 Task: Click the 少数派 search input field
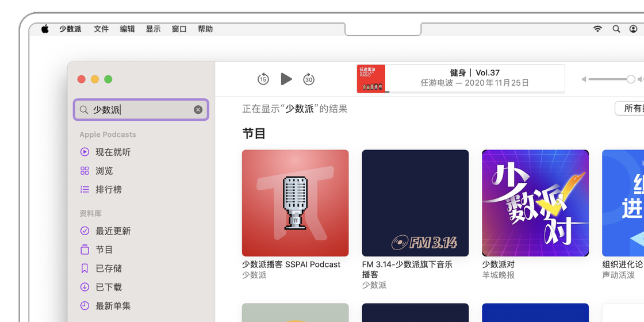pos(141,110)
